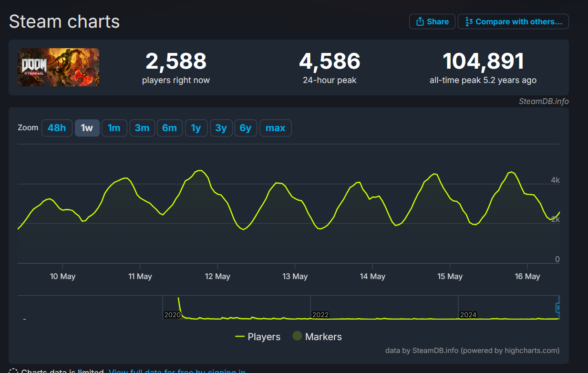Toggle the Players series in legend
This screenshot has width=588, height=373.
coord(258,337)
